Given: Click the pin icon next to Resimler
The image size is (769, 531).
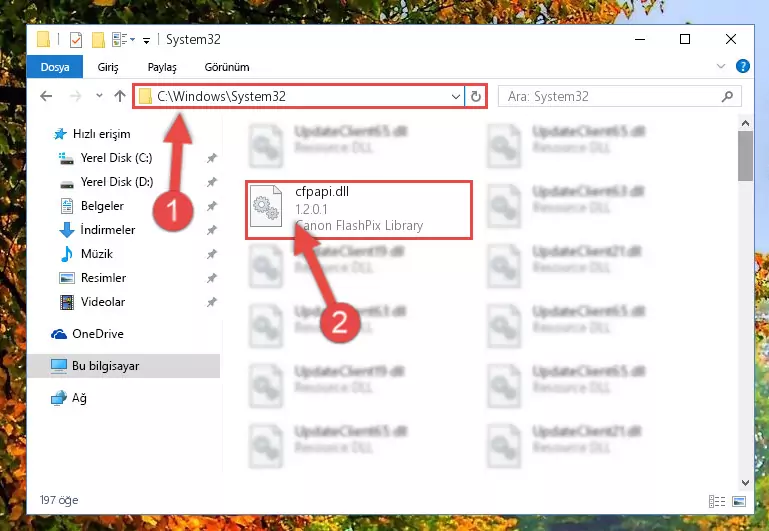Looking at the screenshot, I should [211, 278].
